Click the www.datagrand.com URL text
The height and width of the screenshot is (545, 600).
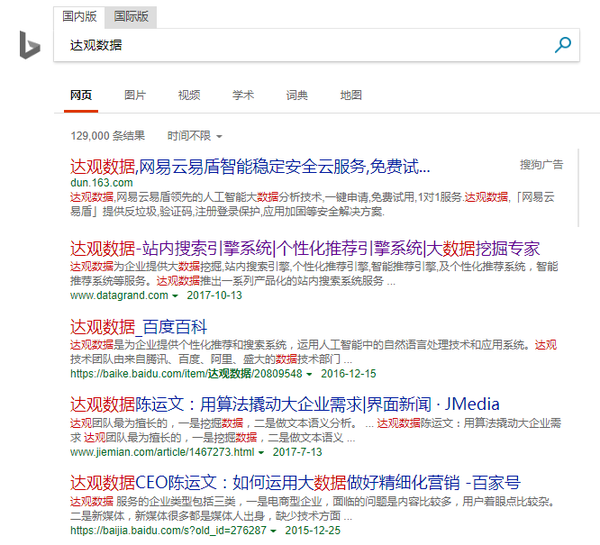pos(119,295)
